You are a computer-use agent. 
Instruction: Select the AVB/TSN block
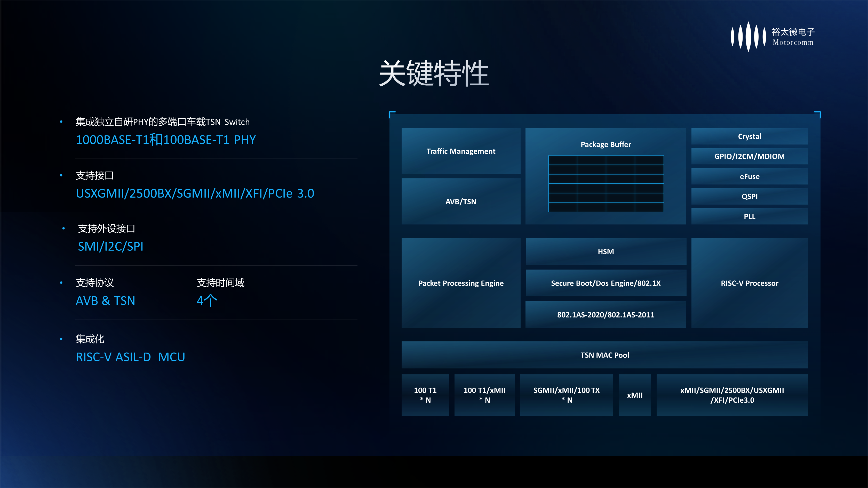click(x=461, y=201)
